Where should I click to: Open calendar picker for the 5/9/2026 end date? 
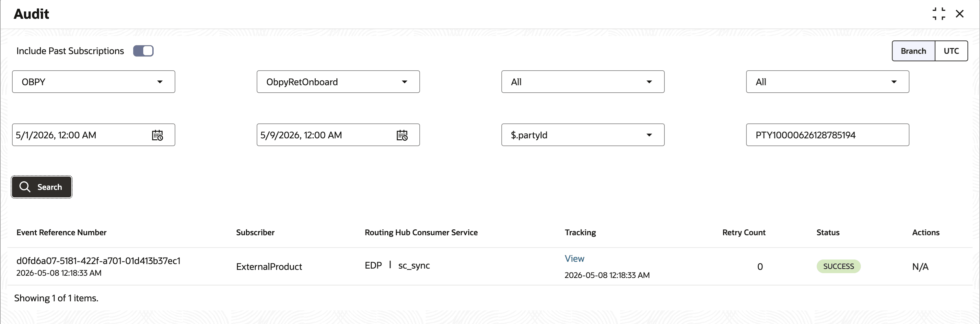pos(402,135)
